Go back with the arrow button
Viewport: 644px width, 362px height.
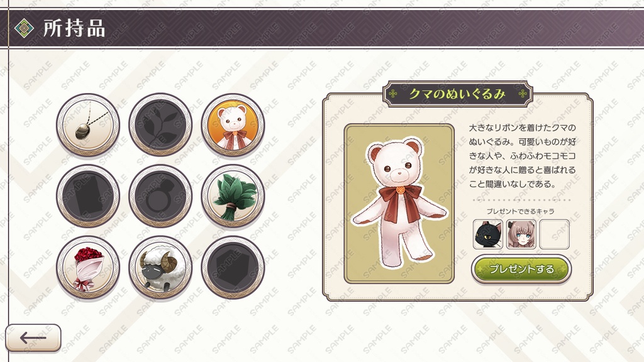33,337
